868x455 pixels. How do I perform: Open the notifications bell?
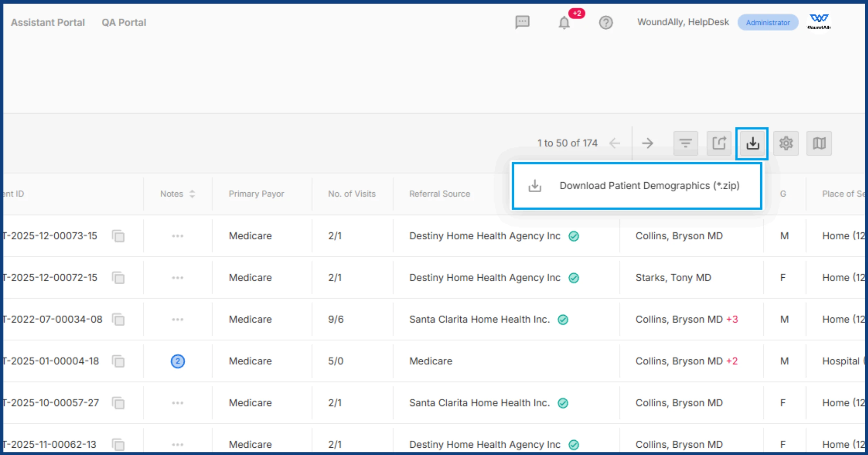click(564, 23)
